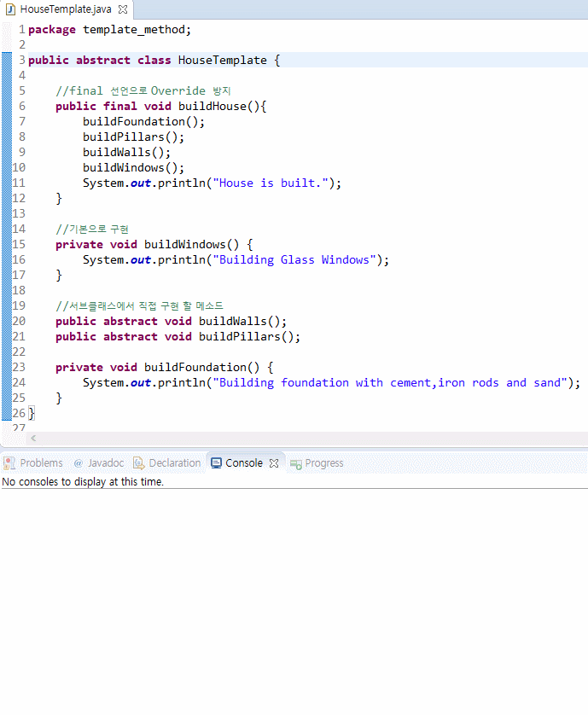Click 'No consoles to display at this time.' message

tap(83, 482)
